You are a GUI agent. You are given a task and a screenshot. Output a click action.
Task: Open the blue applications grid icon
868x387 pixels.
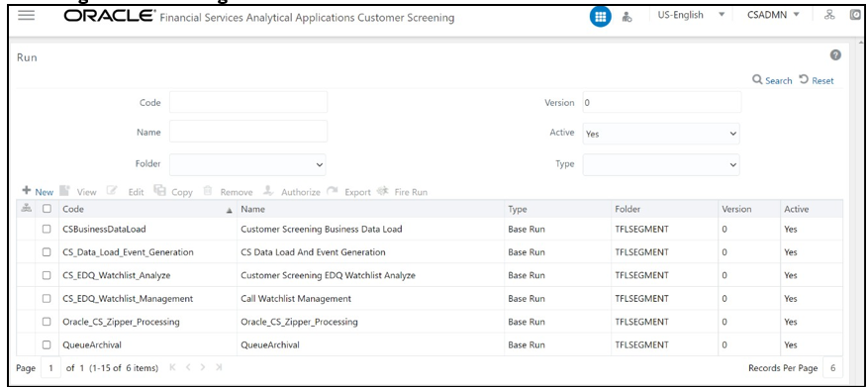point(600,17)
